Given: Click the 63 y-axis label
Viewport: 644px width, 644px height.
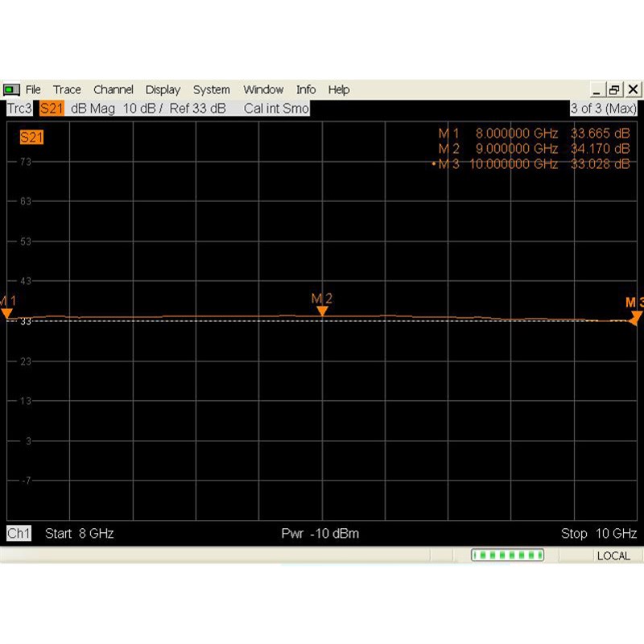Looking at the screenshot, I should click(26, 201).
